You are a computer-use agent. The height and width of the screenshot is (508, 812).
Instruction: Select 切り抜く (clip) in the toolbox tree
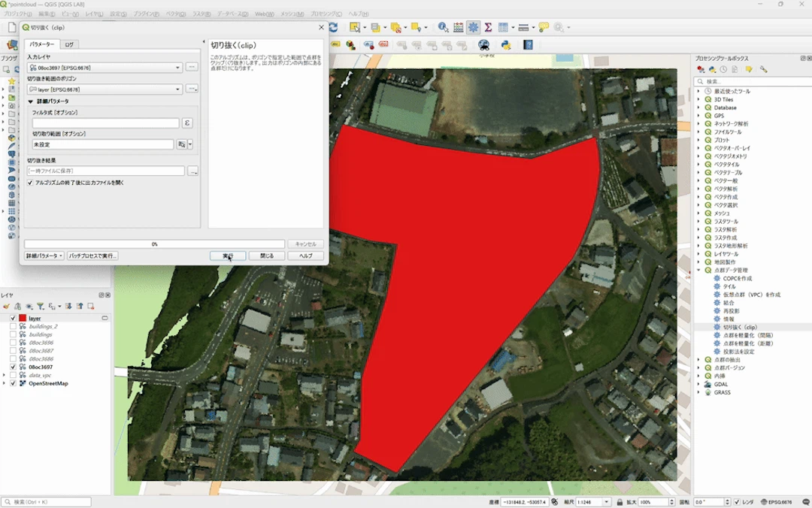click(740, 328)
